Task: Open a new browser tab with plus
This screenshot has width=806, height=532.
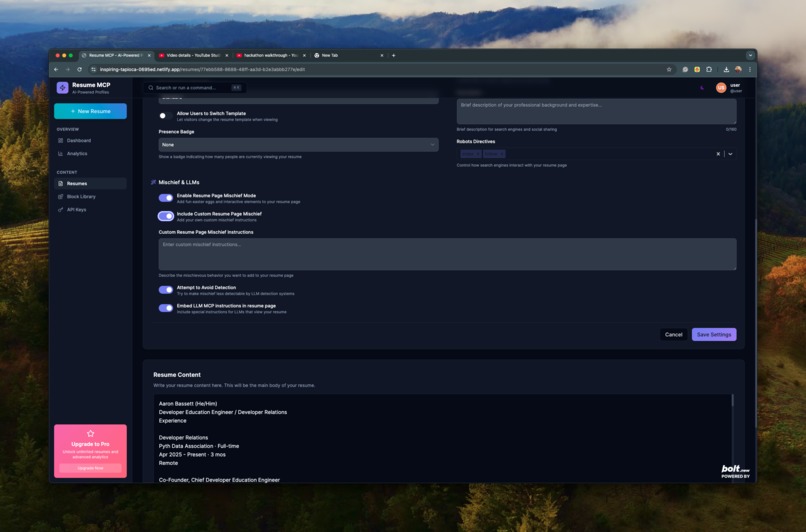Action: (x=394, y=56)
